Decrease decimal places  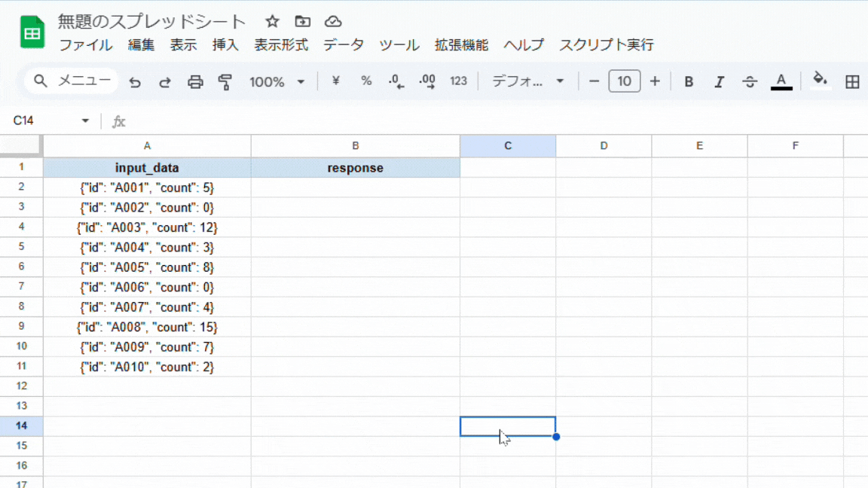[x=395, y=81]
